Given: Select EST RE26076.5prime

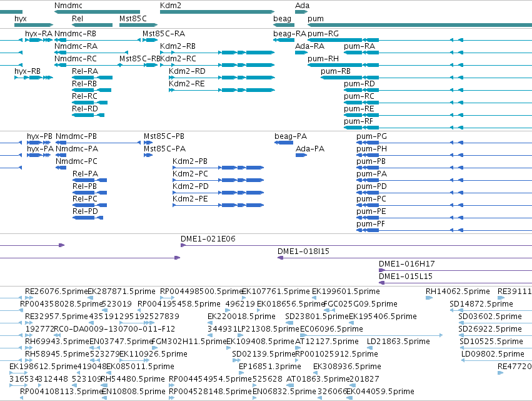Looking at the screenshot, I should tap(56, 292).
